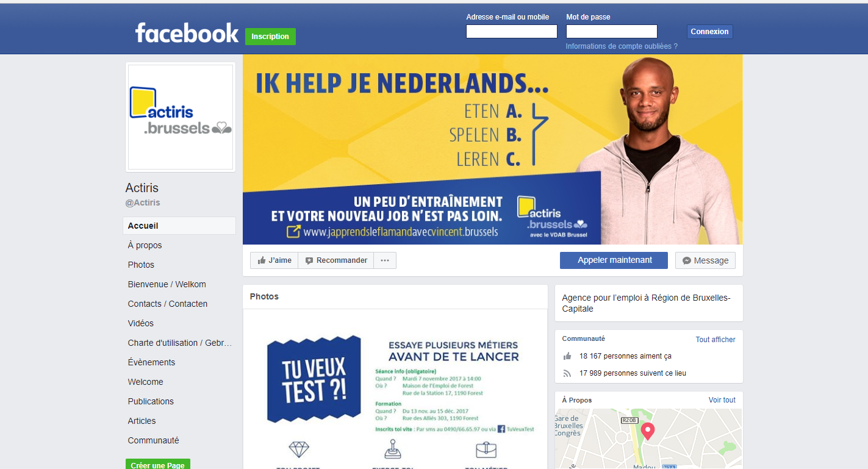Click the Messenger Message button
This screenshot has height=469, width=868.
tap(705, 260)
